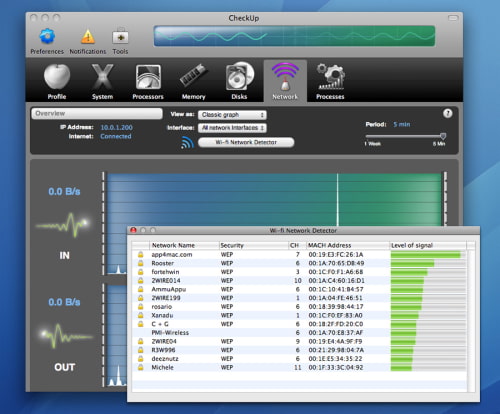The image size is (500, 414).
Task: Open the Disks hard drive icon
Action: pos(239,76)
